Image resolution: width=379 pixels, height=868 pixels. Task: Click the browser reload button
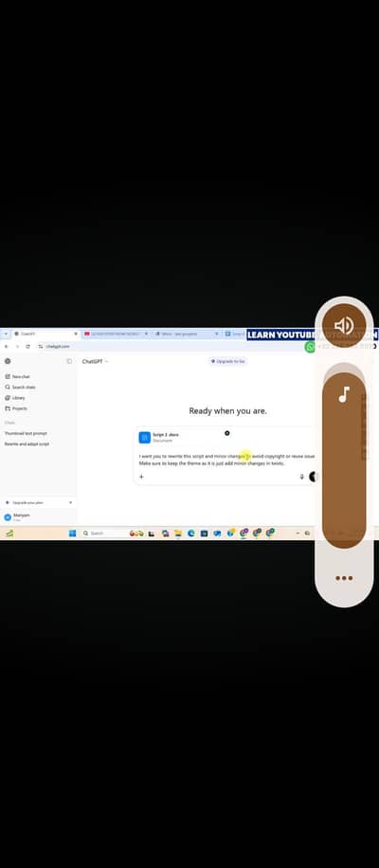point(27,347)
